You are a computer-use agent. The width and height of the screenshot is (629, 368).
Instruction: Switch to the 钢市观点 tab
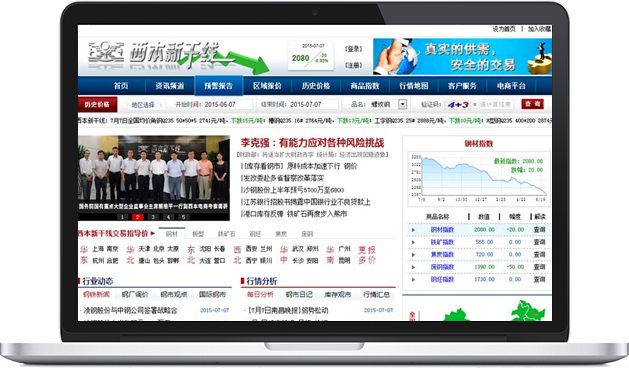(x=174, y=295)
